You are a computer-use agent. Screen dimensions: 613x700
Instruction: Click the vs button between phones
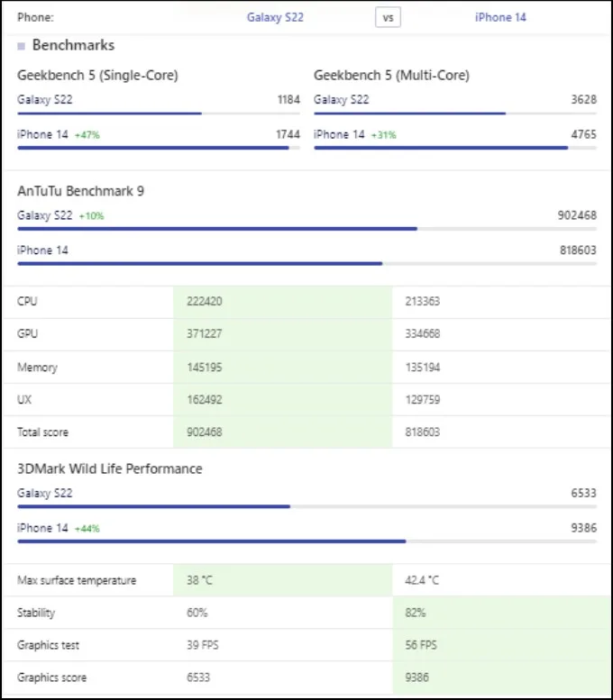coord(388,17)
